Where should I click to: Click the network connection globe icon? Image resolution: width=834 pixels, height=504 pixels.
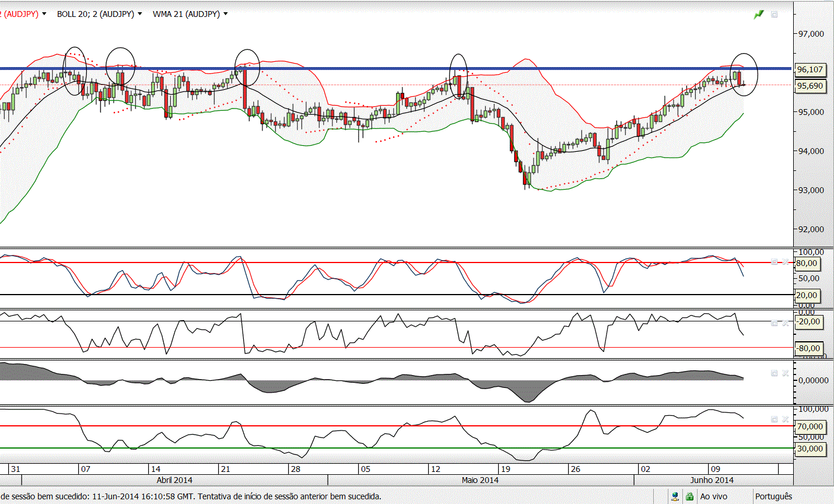675,496
